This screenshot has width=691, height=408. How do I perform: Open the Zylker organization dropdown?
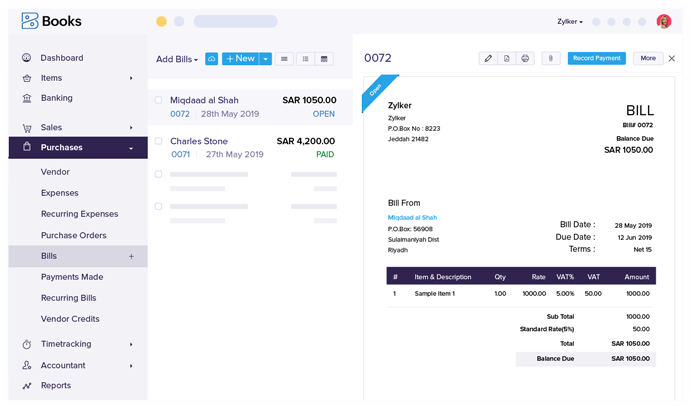tap(570, 21)
